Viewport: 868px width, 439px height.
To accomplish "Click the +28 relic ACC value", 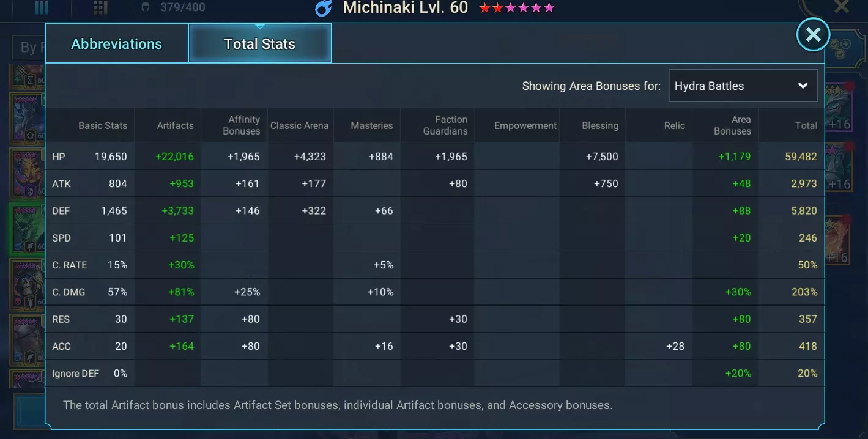I will point(675,346).
